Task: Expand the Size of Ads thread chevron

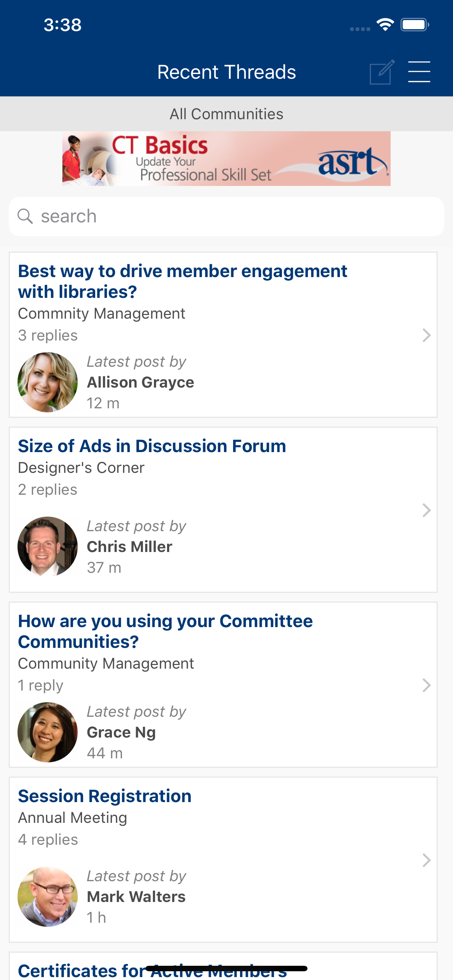Action: (x=426, y=510)
